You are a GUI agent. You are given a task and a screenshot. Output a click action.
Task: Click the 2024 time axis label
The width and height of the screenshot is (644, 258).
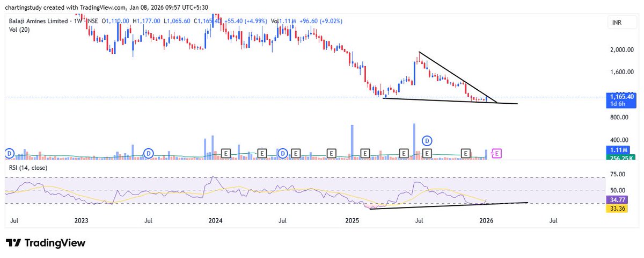[215, 221]
